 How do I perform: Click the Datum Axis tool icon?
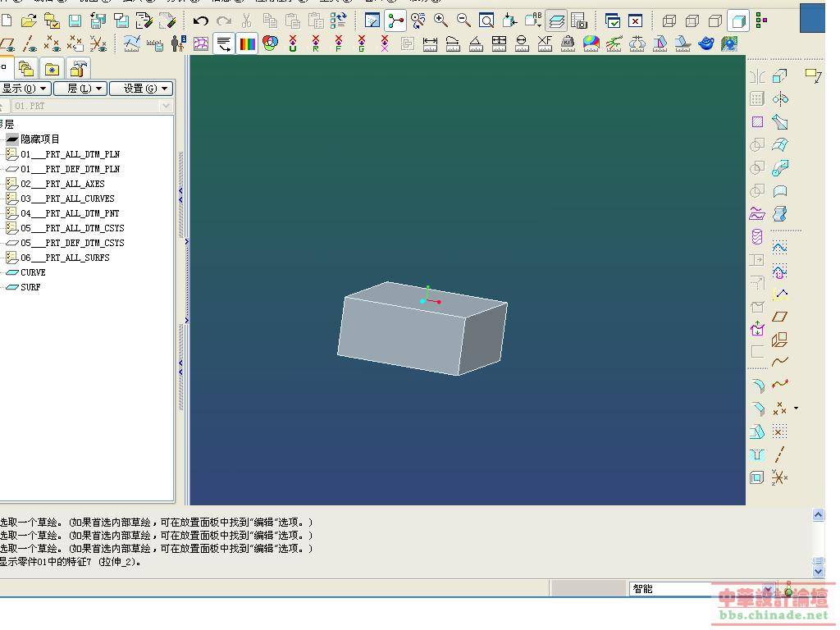pyautogui.click(x=780, y=454)
